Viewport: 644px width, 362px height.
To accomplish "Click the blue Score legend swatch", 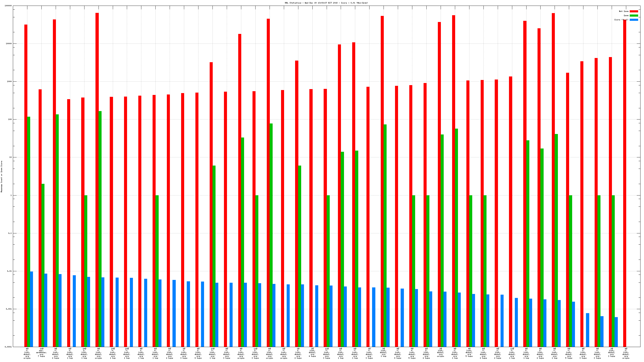I will [x=634, y=20].
